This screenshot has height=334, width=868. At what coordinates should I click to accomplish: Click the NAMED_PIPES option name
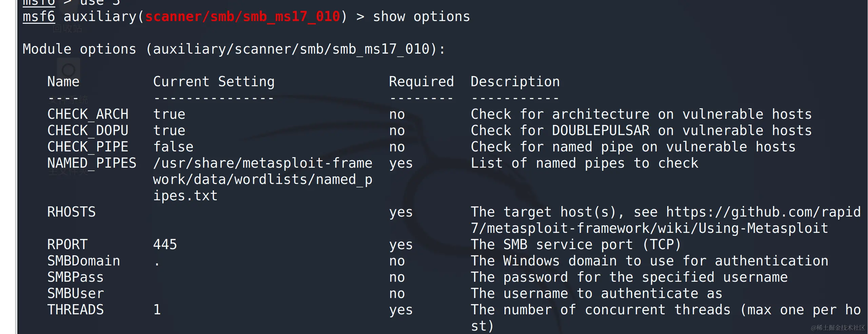(x=92, y=163)
